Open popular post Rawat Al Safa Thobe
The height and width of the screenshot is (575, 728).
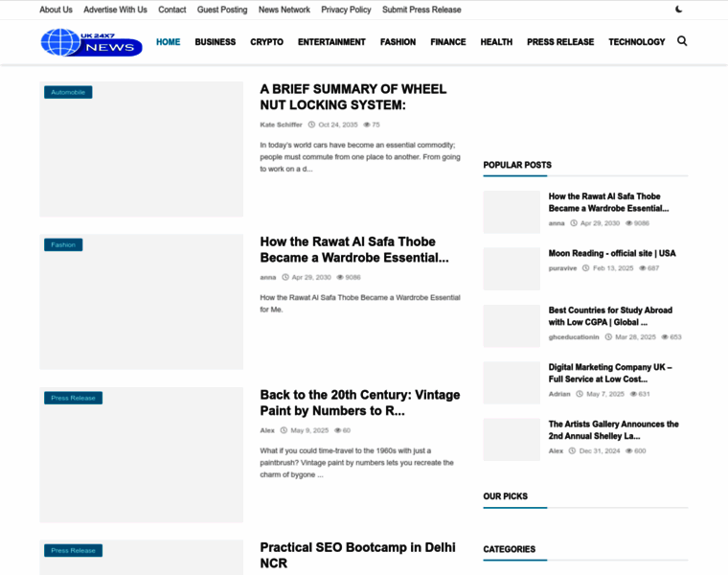tap(608, 202)
